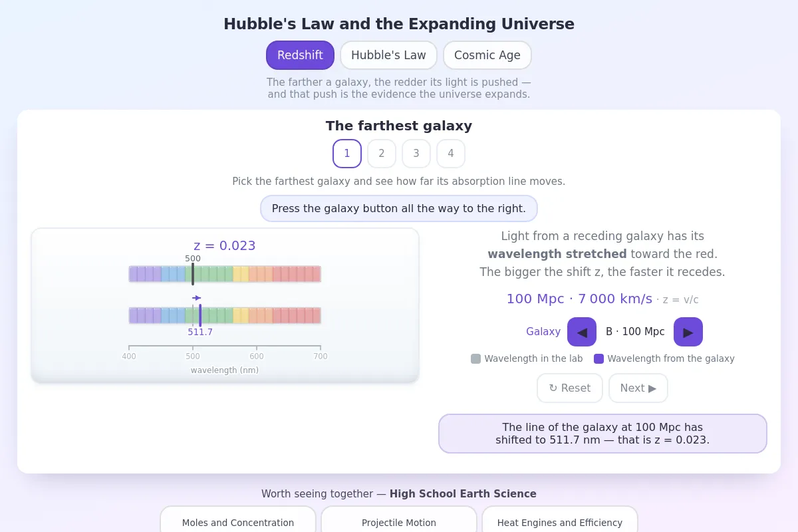
Task: Click the gray lab wavelength legend square
Action: point(475,358)
